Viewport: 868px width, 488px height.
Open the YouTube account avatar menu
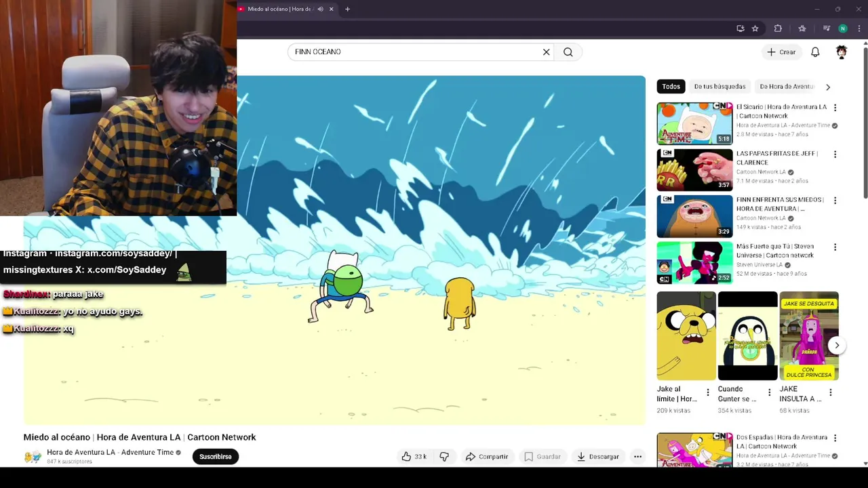(842, 52)
